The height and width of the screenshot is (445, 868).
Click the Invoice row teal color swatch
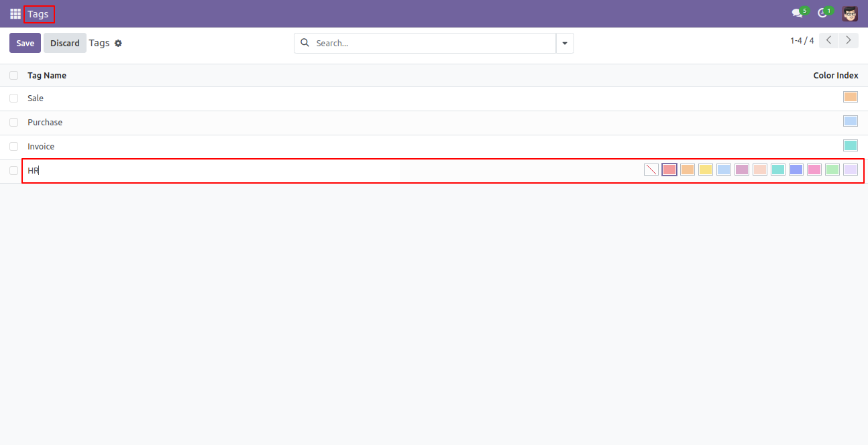click(x=851, y=145)
